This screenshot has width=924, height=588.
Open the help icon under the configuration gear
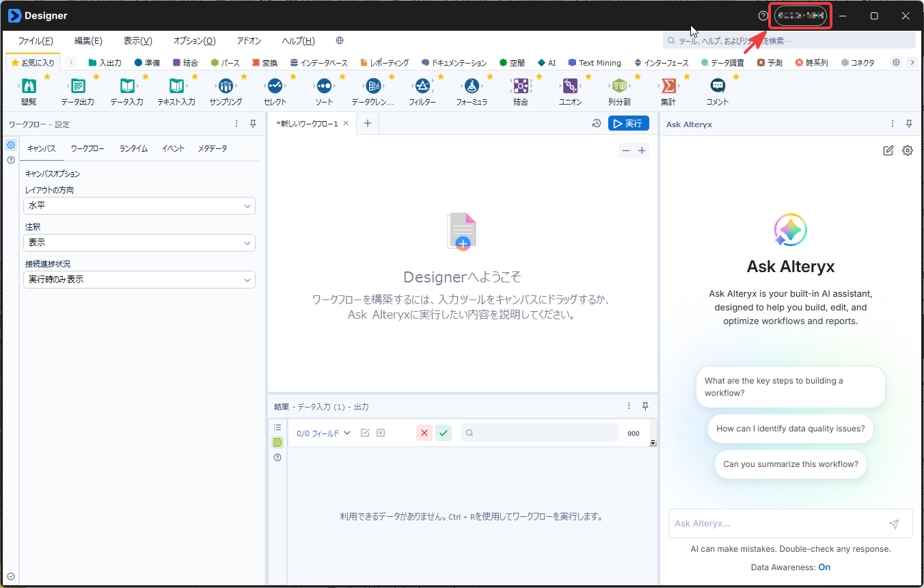(x=11, y=160)
